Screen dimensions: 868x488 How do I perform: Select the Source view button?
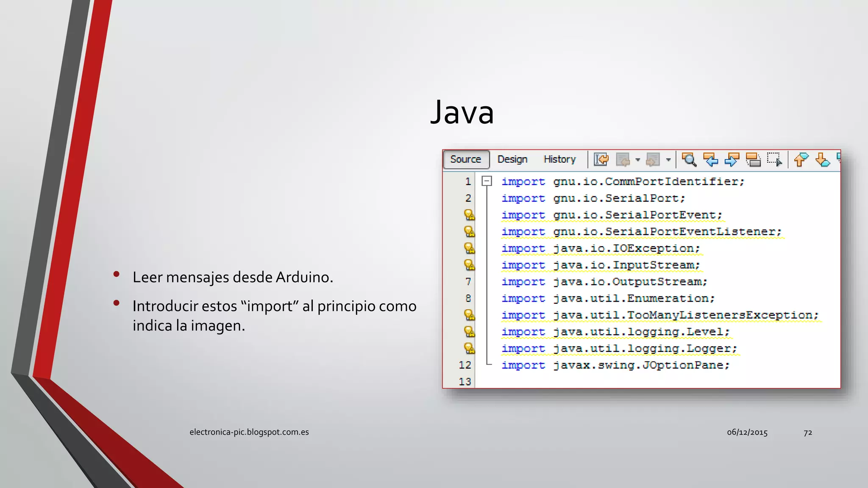(x=466, y=159)
